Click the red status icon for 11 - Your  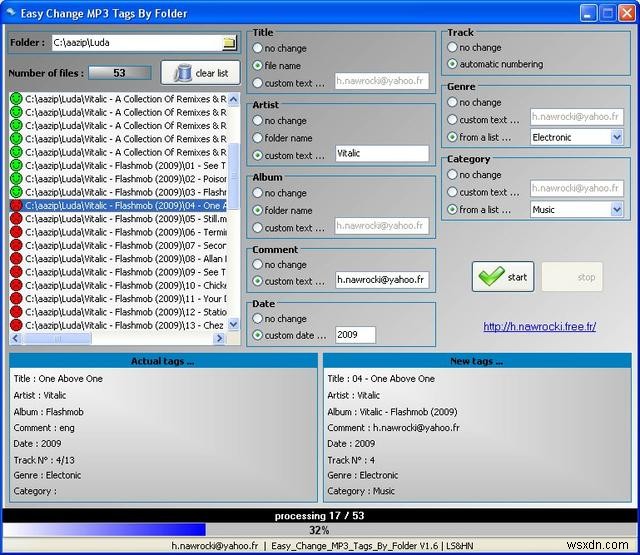pos(16,299)
